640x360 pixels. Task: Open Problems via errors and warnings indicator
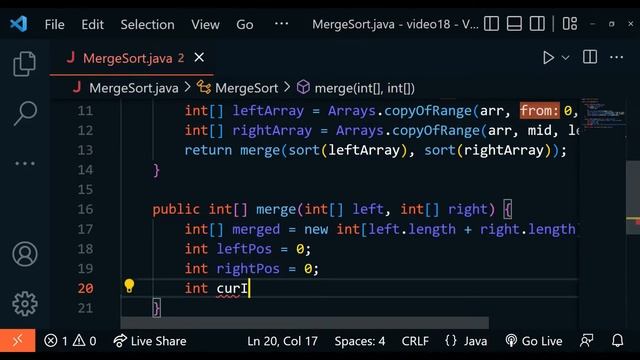click(70, 341)
